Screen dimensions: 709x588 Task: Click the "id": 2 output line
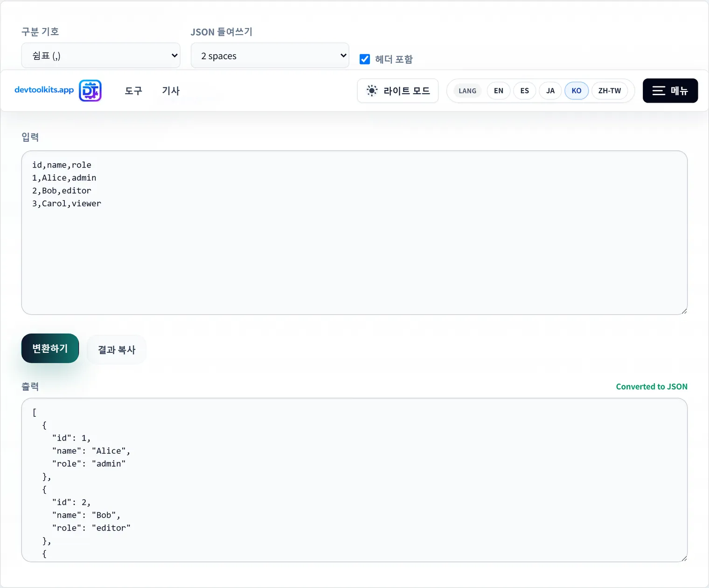(x=71, y=502)
